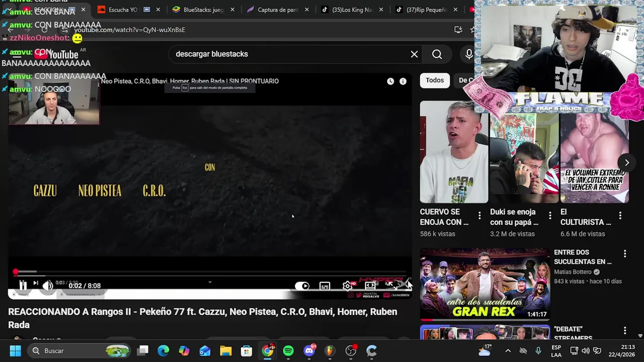
Task: Go to the YouTube home logo
Action: pos(56,54)
